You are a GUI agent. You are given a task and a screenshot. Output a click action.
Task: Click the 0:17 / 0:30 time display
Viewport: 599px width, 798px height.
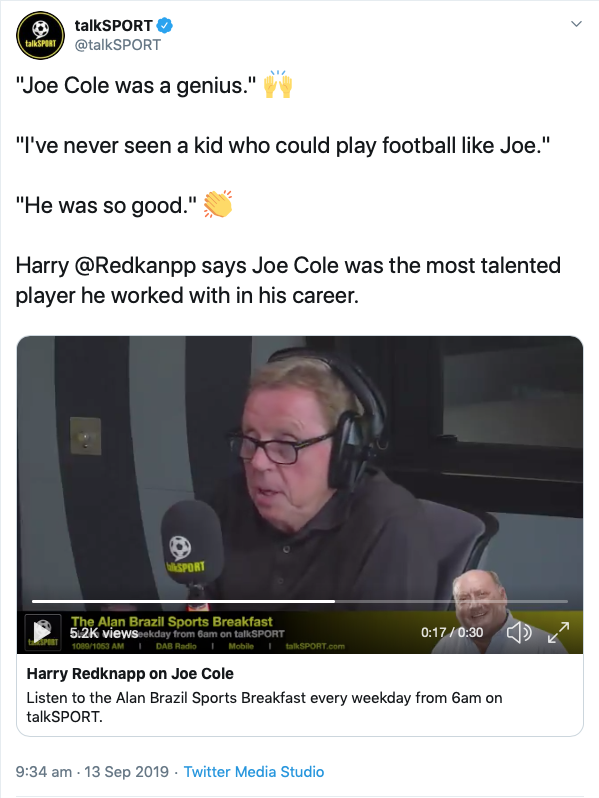[x=452, y=632]
